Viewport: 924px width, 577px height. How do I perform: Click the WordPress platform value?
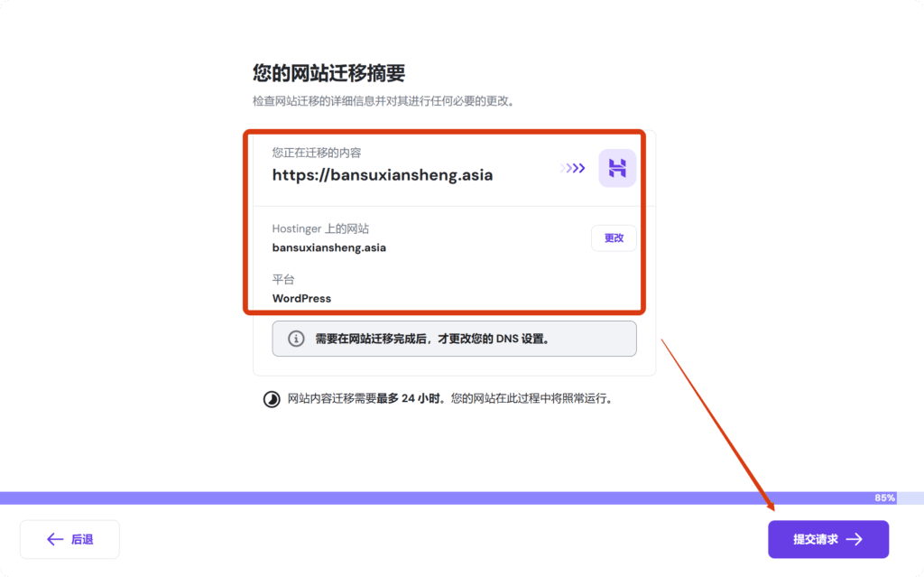tap(301, 298)
